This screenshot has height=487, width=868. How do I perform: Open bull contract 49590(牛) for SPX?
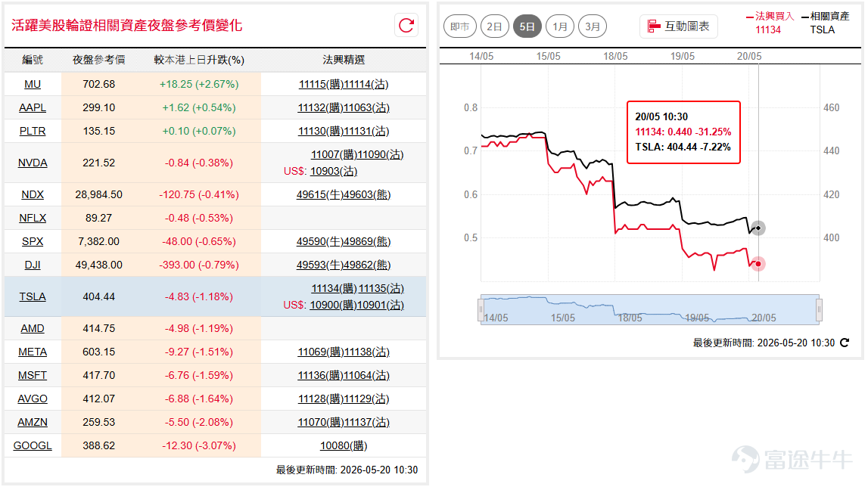(x=319, y=241)
